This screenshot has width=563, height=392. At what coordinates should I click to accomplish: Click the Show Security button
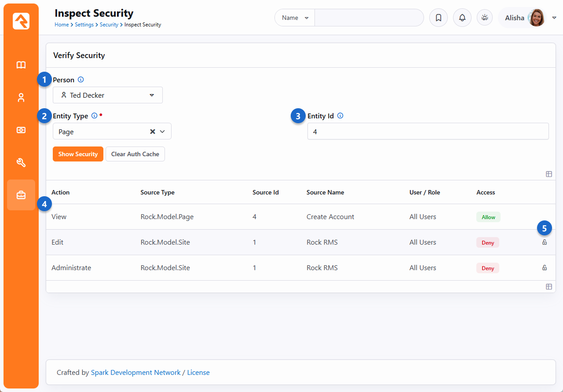[x=78, y=154]
